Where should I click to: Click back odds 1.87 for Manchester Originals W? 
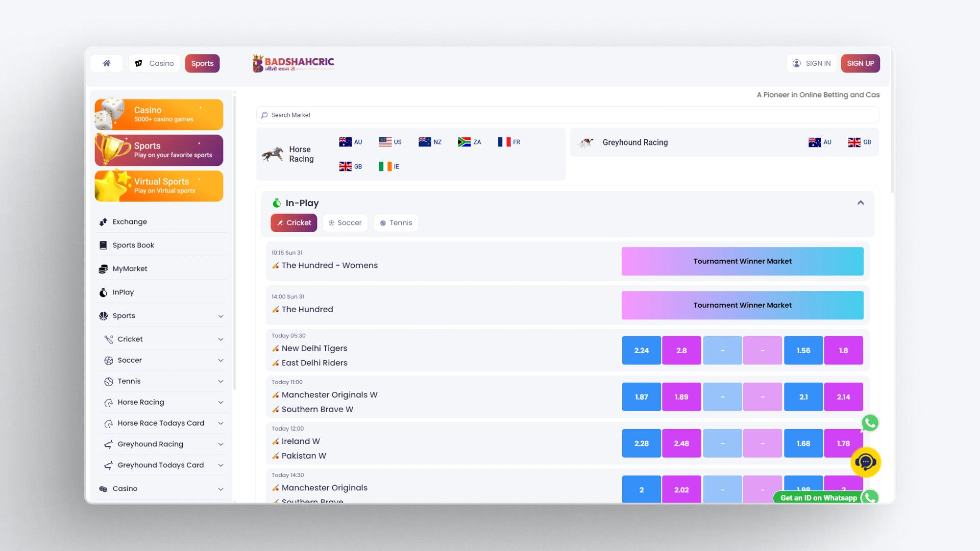[x=642, y=397]
